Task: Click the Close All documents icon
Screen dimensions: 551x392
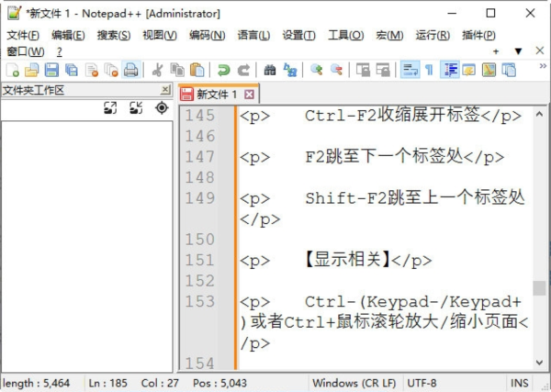Action: click(111, 70)
